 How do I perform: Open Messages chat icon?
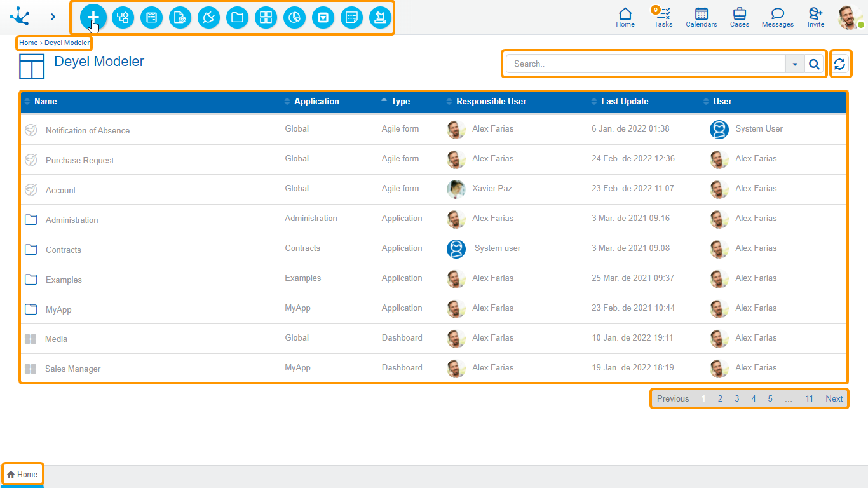point(778,17)
